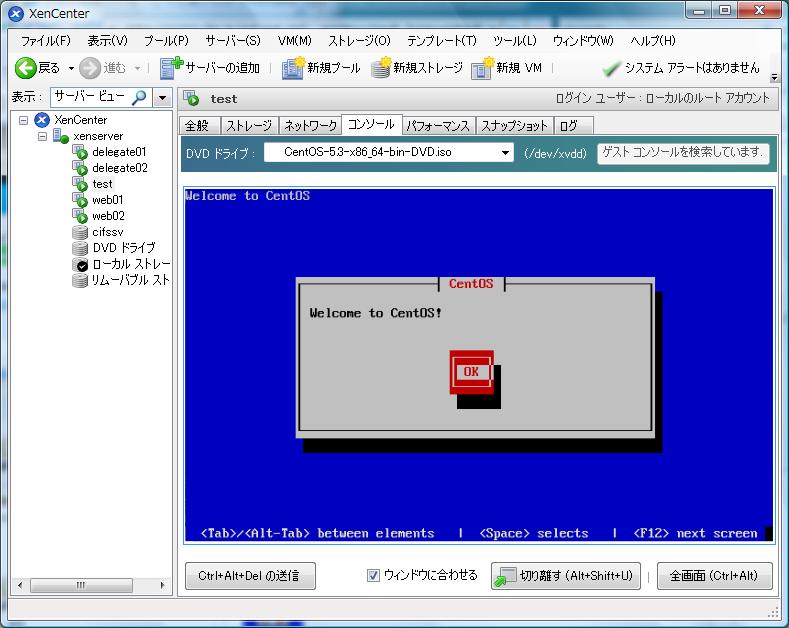The image size is (789, 628).
Task: Click the DVD ドライブ storage icon
Action: click(80, 248)
